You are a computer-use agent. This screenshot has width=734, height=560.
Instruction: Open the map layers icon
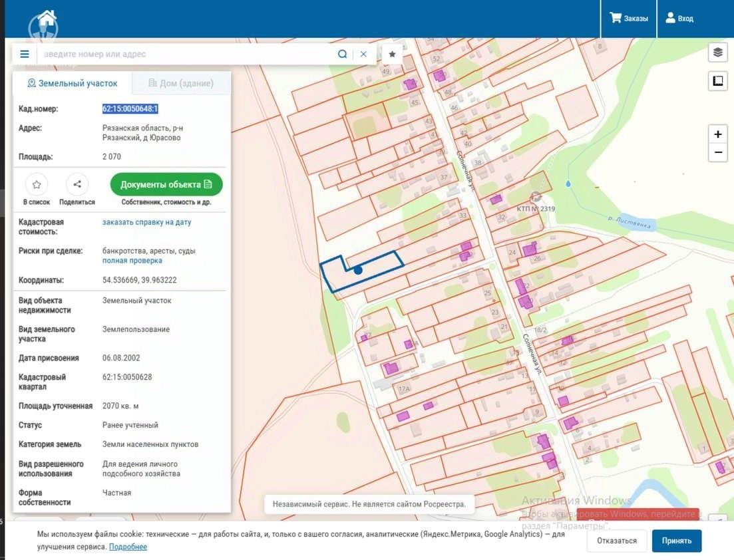pos(717,52)
